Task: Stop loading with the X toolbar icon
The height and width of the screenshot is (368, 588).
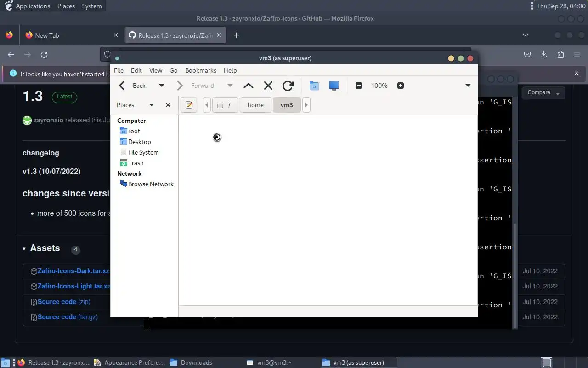Action: 268,86
